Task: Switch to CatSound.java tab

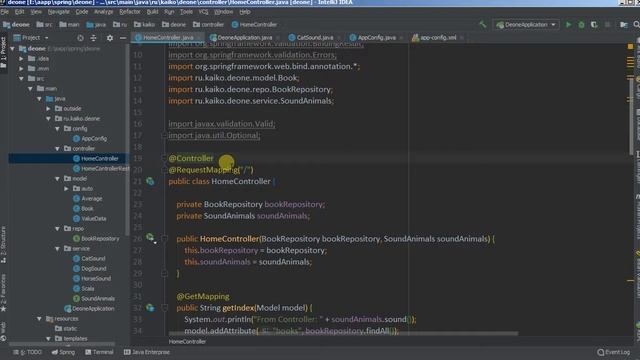Action: [x=314, y=38]
